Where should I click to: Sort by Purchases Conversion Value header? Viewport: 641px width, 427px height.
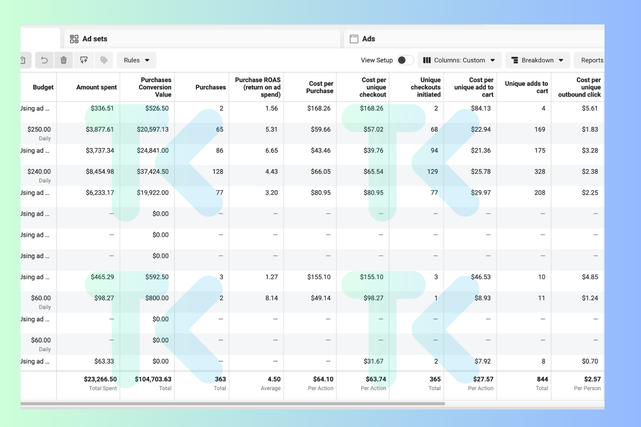pos(155,87)
